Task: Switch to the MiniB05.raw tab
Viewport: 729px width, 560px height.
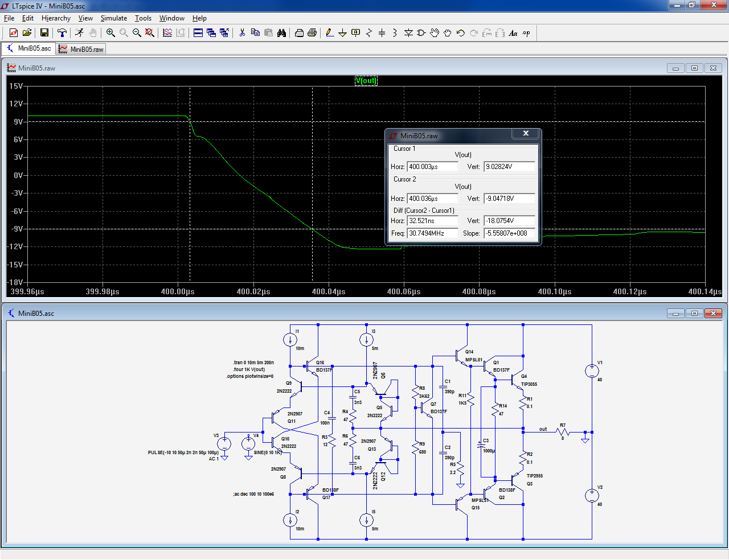Action: coord(81,49)
